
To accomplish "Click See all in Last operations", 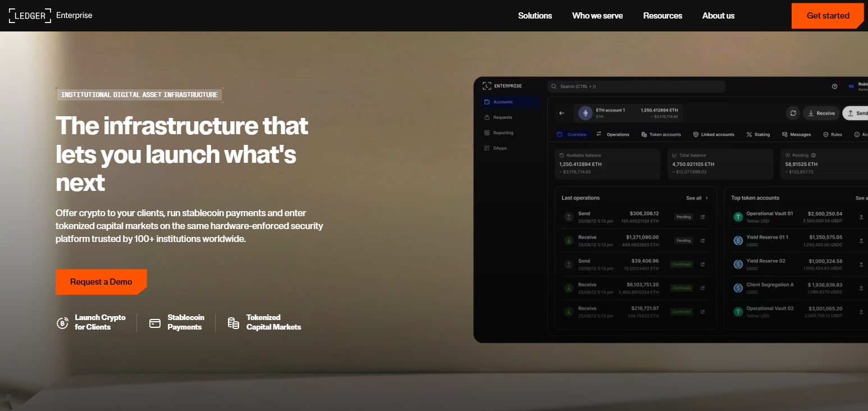I will tap(693, 198).
